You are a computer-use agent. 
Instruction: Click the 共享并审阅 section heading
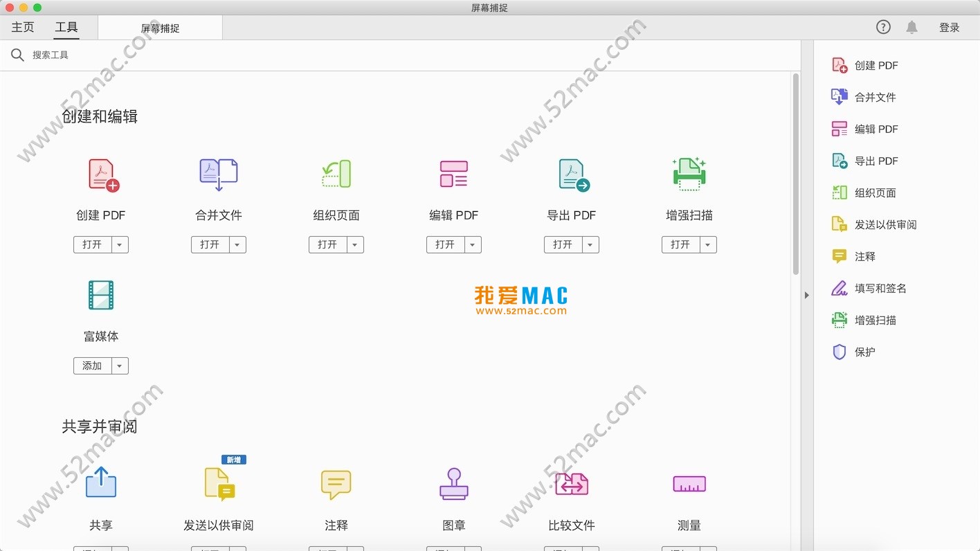(100, 426)
